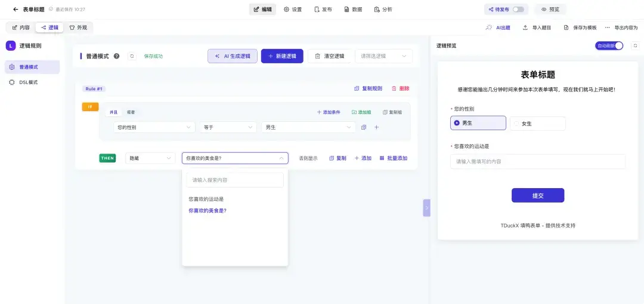Open the 编辑 tab in top navigation
The width and height of the screenshot is (644, 304).
pyautogui.click(x=262, y=10)
